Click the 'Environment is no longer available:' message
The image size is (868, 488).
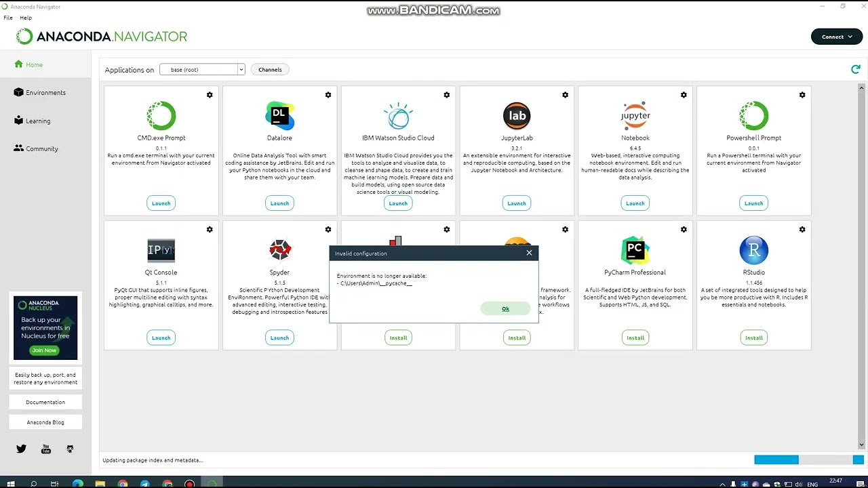[x=382, y=276]
